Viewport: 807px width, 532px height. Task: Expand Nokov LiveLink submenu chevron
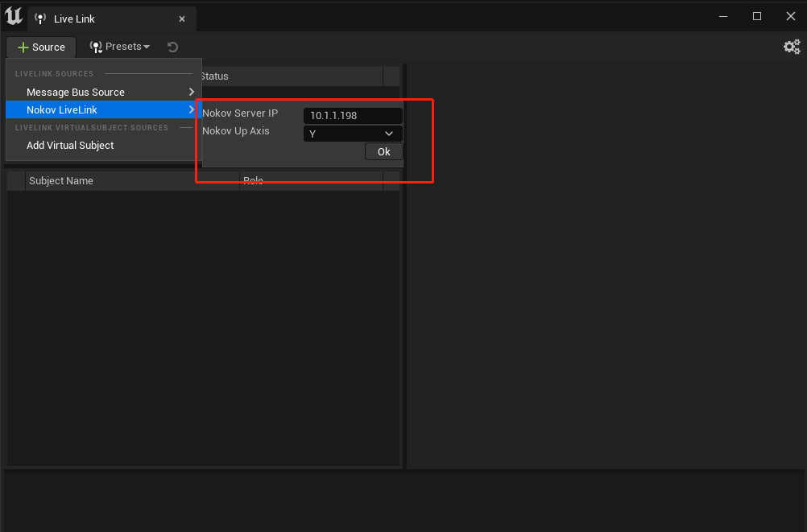point(192,109)
